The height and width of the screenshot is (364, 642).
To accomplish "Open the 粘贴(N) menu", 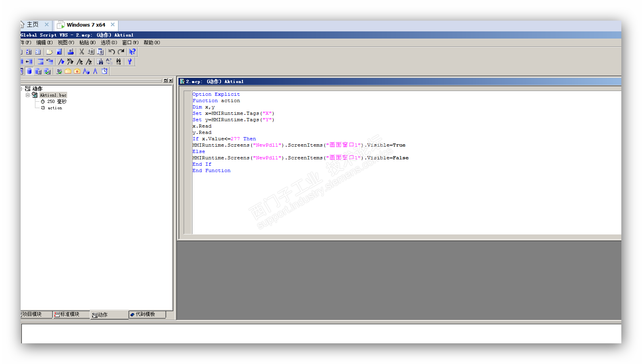I will 87,43.
